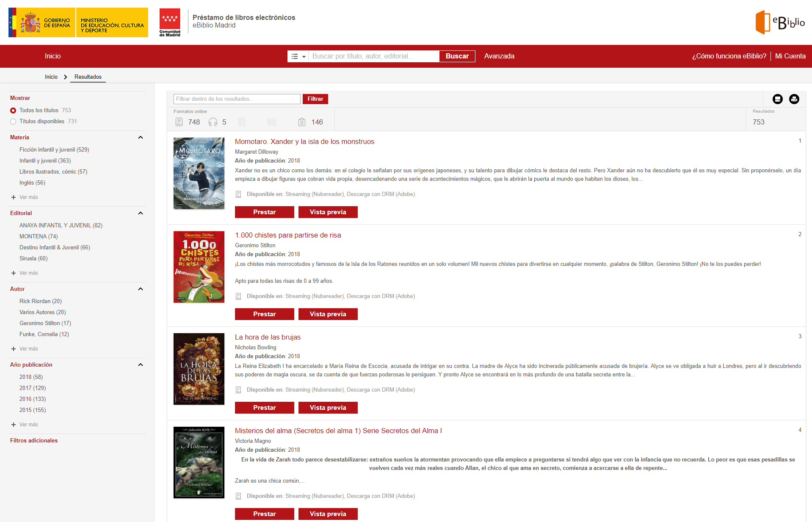Collapse the Año publicación filter section
The image size is (812, 522).
[141, 365]
